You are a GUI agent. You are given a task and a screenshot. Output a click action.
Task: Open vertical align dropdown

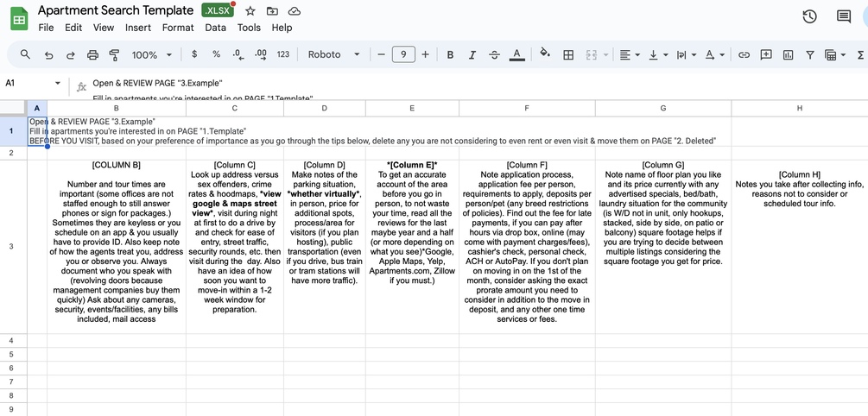tap(658, 54)
